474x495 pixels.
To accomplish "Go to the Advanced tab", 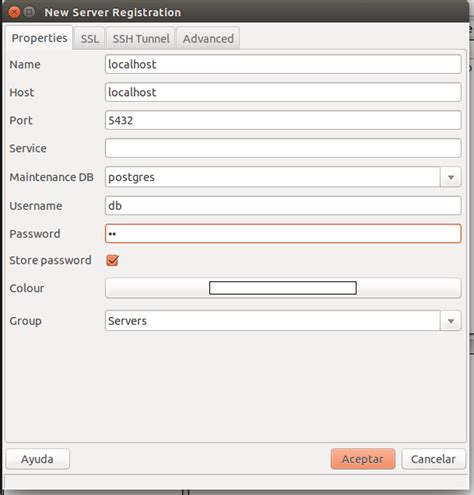I will [x=208, y=39].
